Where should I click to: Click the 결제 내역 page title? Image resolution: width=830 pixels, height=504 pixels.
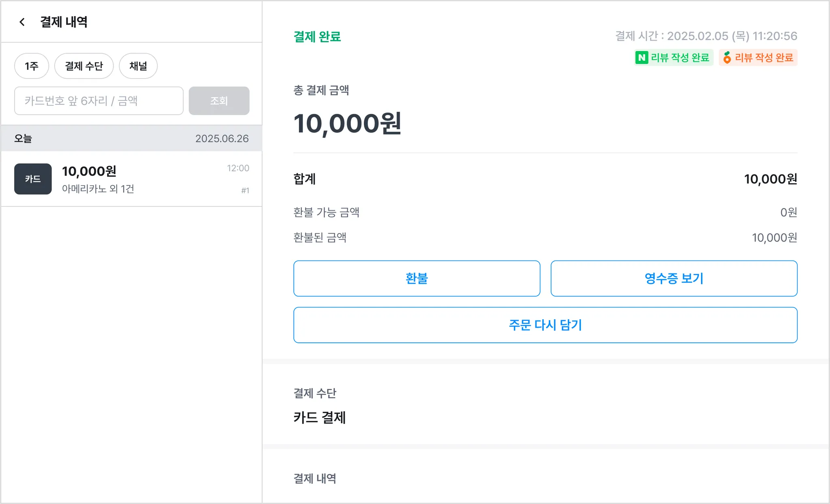pyautogui.click(x=64, y=22)
